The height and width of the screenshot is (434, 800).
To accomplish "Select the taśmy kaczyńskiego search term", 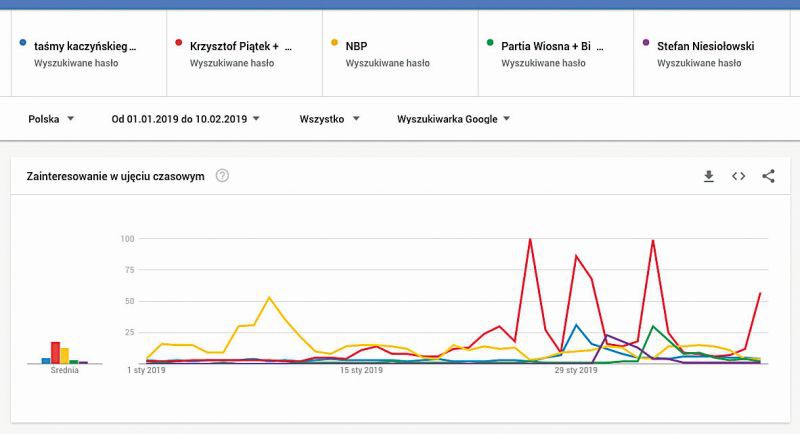I will pyautogui.click(x=85, y=46).
